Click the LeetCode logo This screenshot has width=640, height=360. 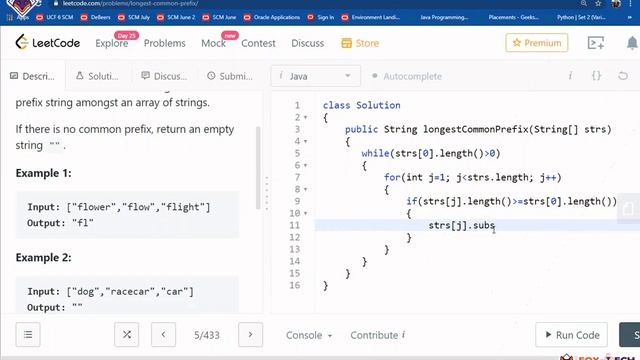(x=47, y=42)
